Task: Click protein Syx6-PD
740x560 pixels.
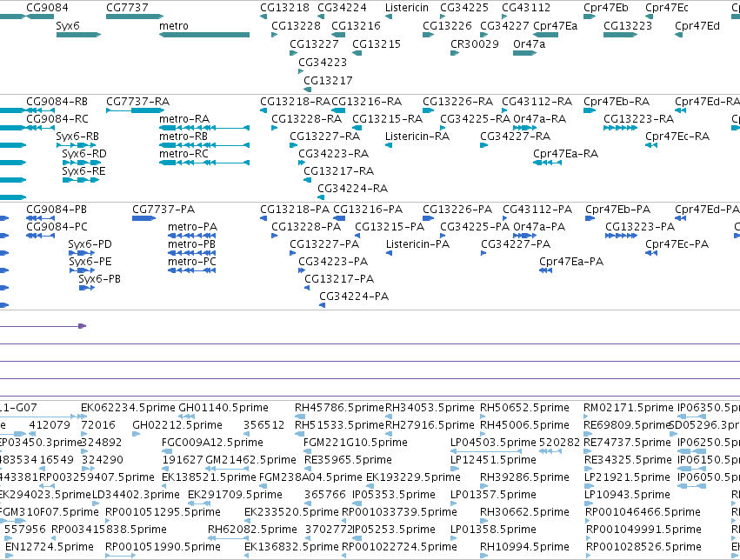Action: pyautogui.click(x=82, y=253)
